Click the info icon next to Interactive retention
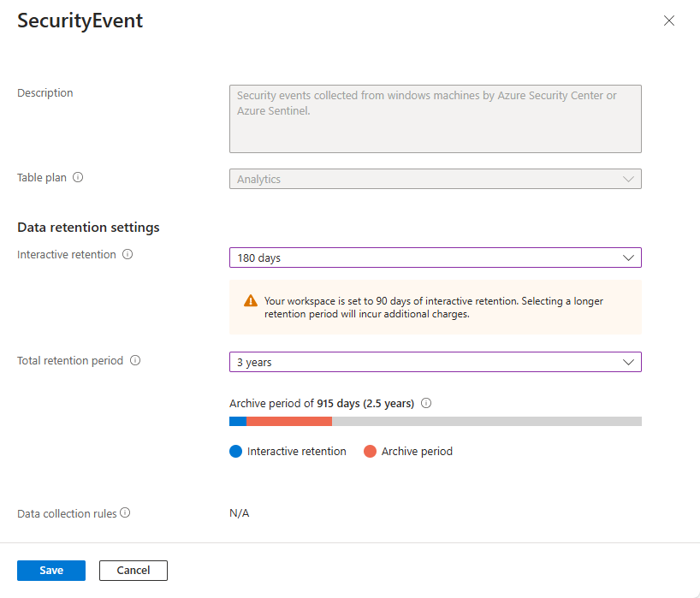Screen dimensions: 700x598 [128, 255]
